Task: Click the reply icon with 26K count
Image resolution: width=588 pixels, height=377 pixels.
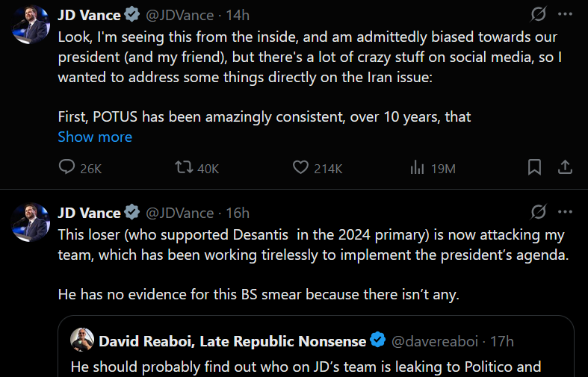Action: 66,167
